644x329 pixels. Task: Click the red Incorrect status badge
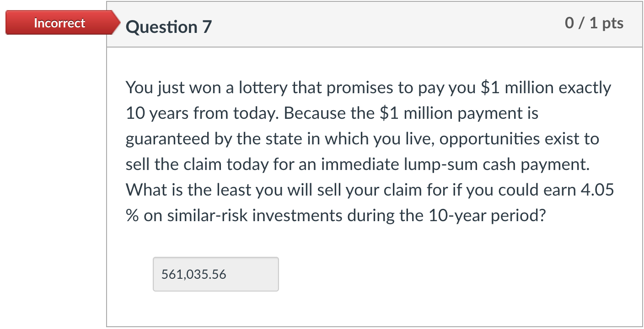click(x=59, y=23)
